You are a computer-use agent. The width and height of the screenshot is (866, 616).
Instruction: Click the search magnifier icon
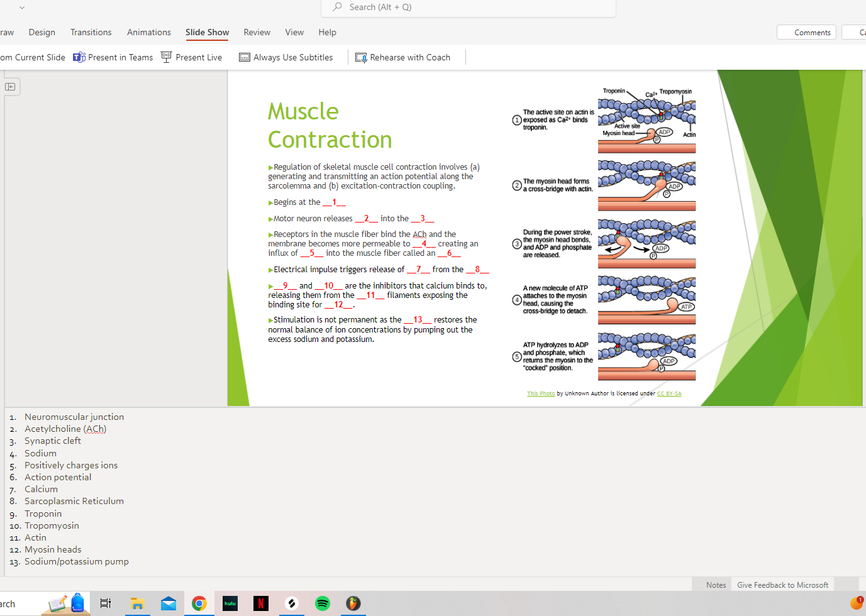tap(338, 7)
